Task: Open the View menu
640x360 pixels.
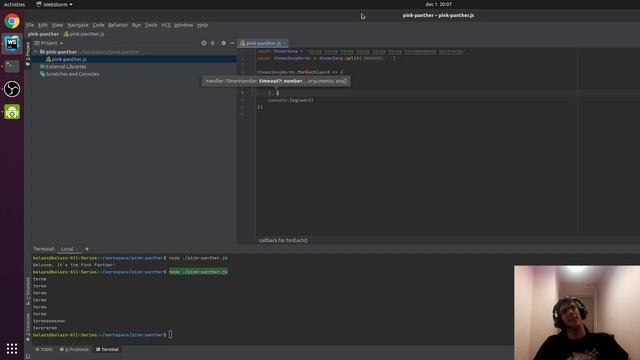Action: tap(57, 25)
